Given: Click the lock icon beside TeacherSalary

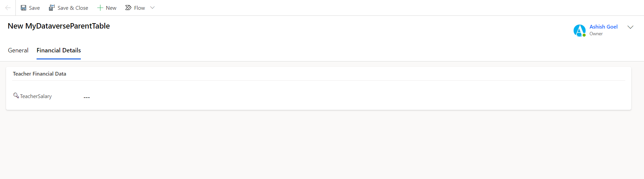Looking at the screenshot, I should [x=16, y=95].
